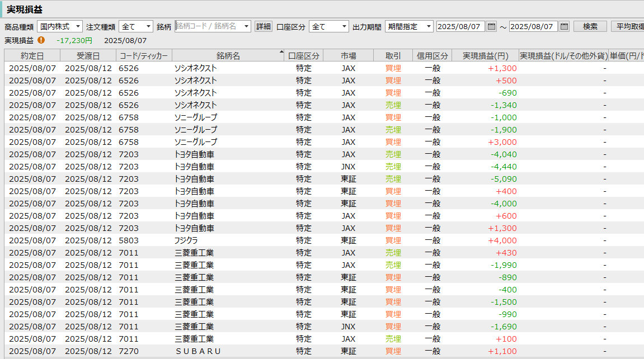Click the start date field before the tilde

(460, 27)
